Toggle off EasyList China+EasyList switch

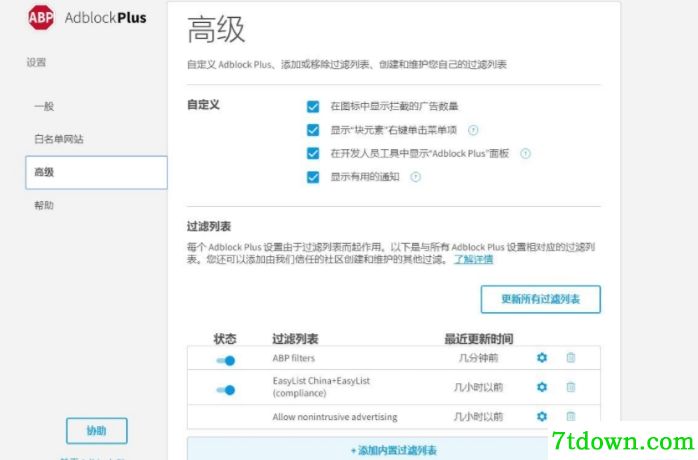click(226, 390)
